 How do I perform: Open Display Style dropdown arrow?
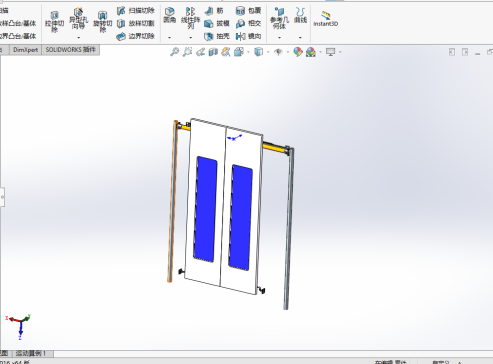268,52
